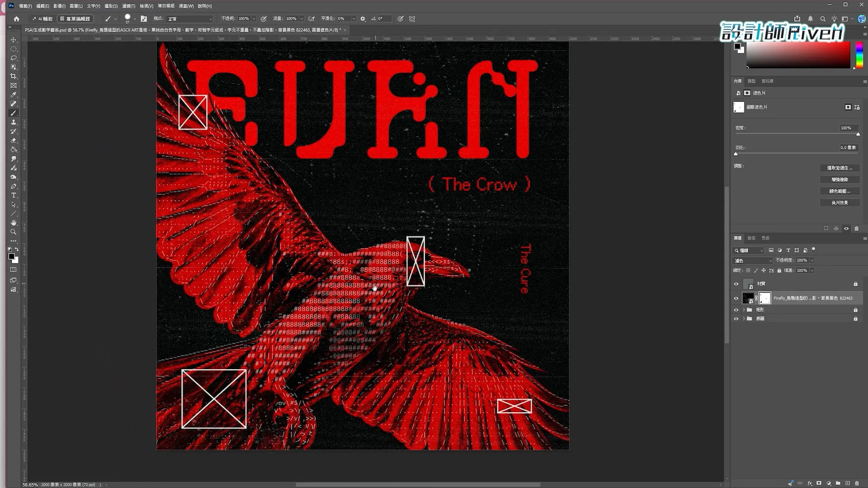The image size is (868, 488).
Task: Click the 專業編輯器 button
Action: click(75, 19)
